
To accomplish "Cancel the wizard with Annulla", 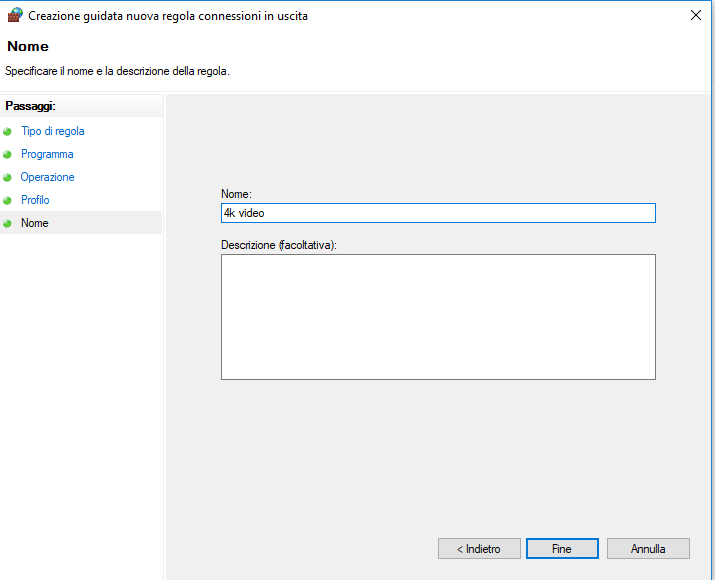I will 648,549.
